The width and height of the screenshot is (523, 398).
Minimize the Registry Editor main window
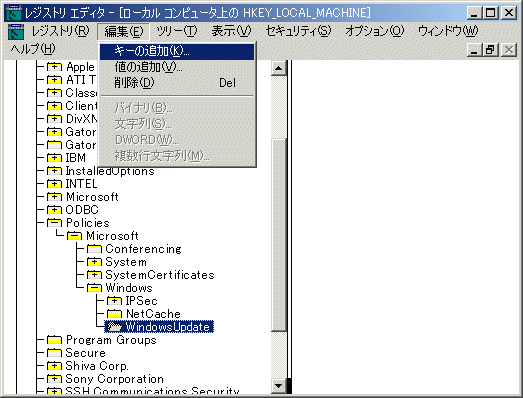[475, 13]
